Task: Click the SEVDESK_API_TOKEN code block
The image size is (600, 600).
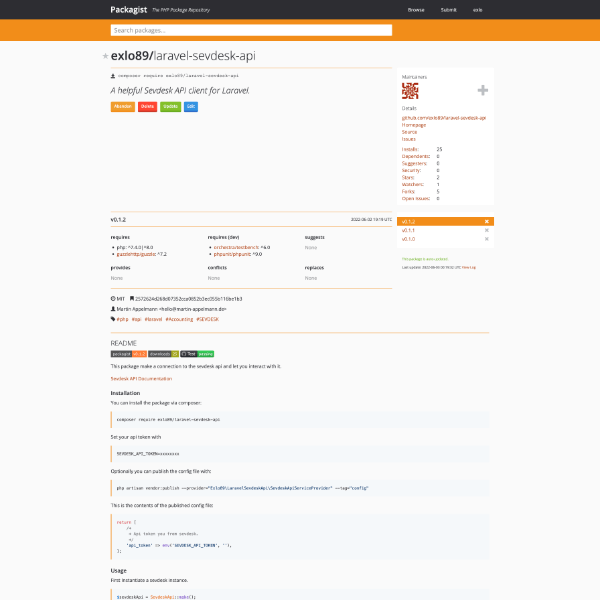Action: (x=300, y=454)
